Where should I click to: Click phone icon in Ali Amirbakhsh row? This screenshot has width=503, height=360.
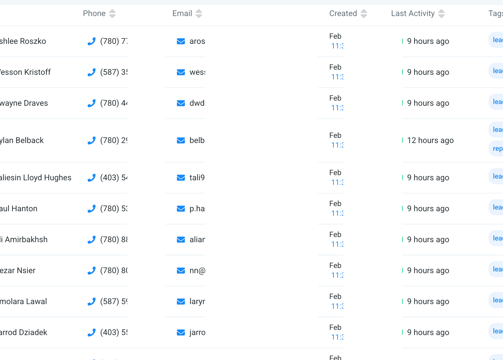91,240
